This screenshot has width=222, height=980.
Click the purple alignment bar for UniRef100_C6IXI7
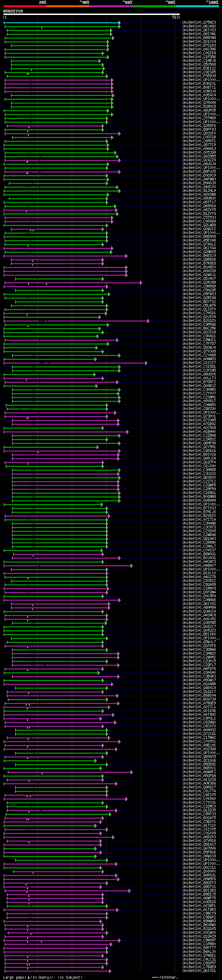click(x=75, y=363)
